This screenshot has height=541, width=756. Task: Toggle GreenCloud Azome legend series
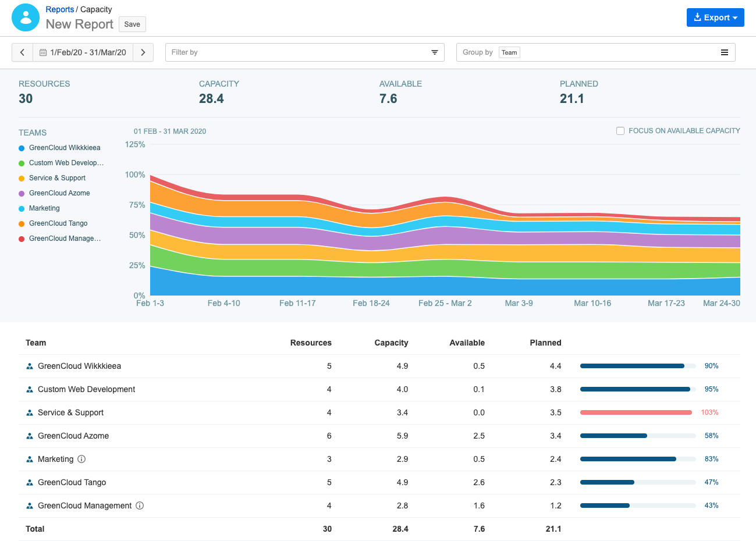(59, 193)
